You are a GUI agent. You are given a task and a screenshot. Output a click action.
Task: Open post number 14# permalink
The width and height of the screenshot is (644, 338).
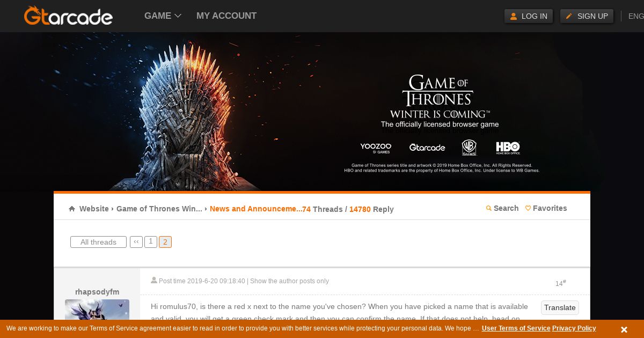(x=561, y=283)
